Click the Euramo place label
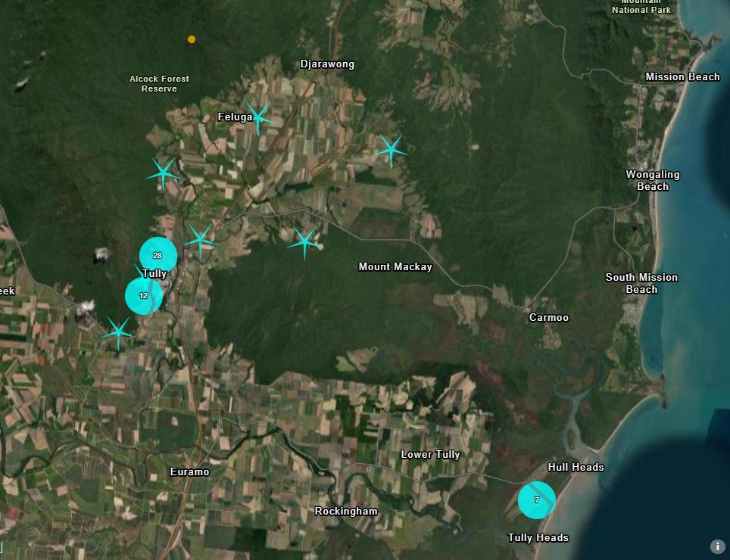 [190, 471]
